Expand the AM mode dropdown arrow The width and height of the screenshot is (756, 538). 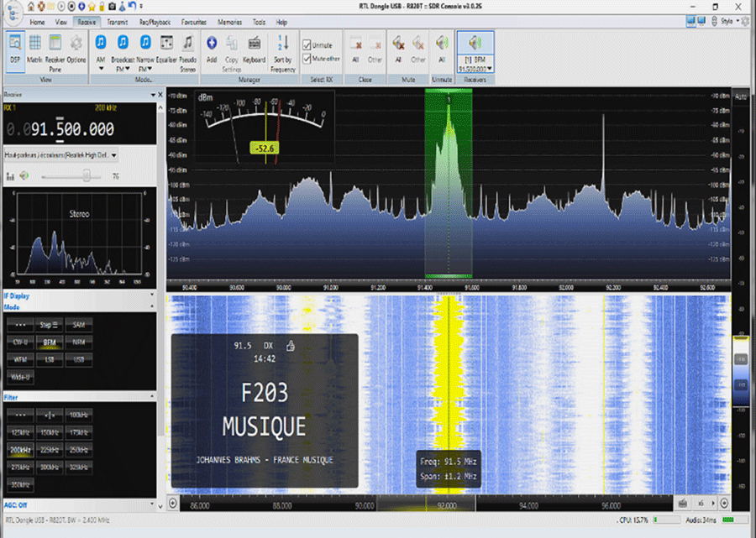(100, 69)
